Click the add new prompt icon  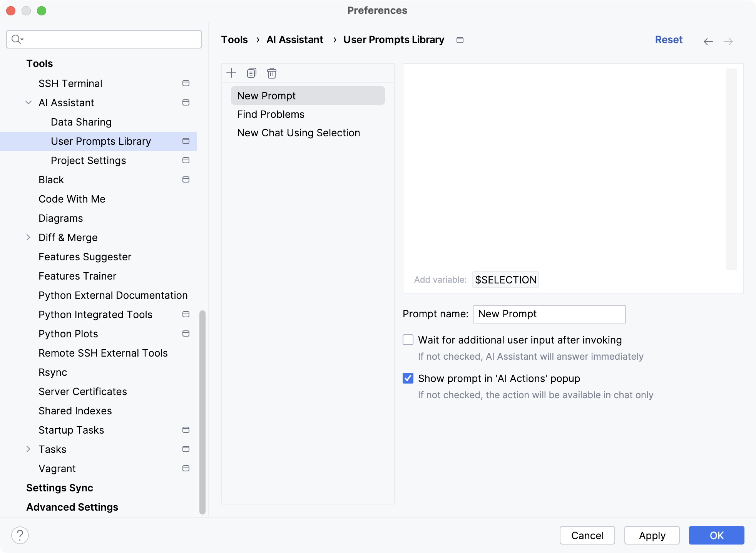(x=231, y=73)
